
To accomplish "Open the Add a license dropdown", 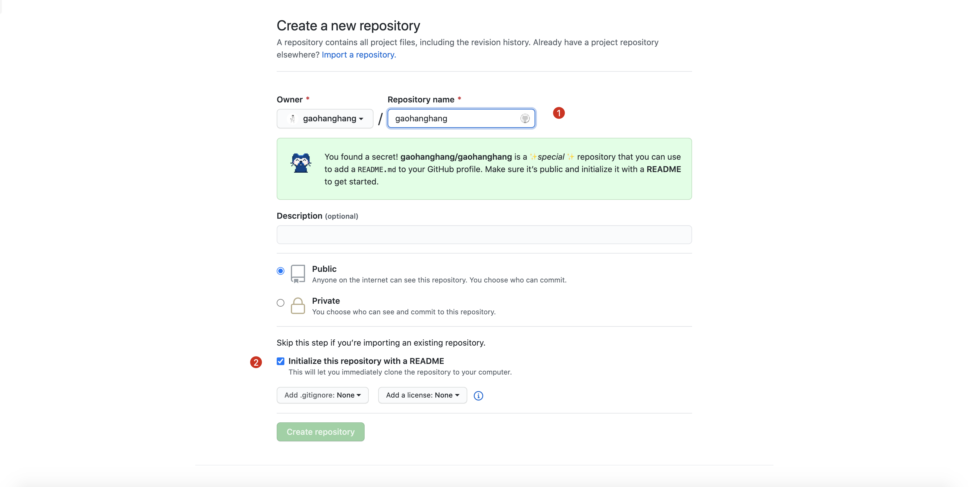I will click(x=422, y=395).
